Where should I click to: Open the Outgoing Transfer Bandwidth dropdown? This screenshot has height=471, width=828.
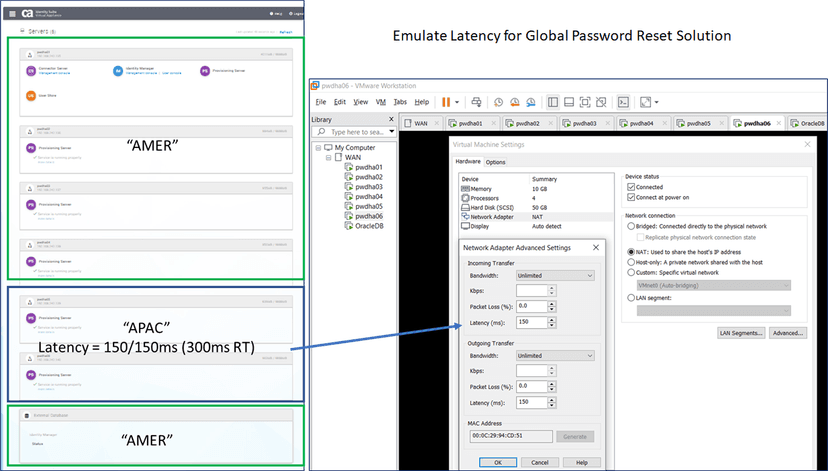[x=555, y=355]
